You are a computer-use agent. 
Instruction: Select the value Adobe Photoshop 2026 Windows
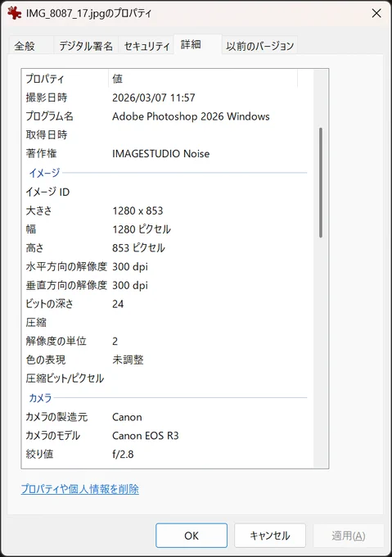pyautogui.click(x=191, y=116)
